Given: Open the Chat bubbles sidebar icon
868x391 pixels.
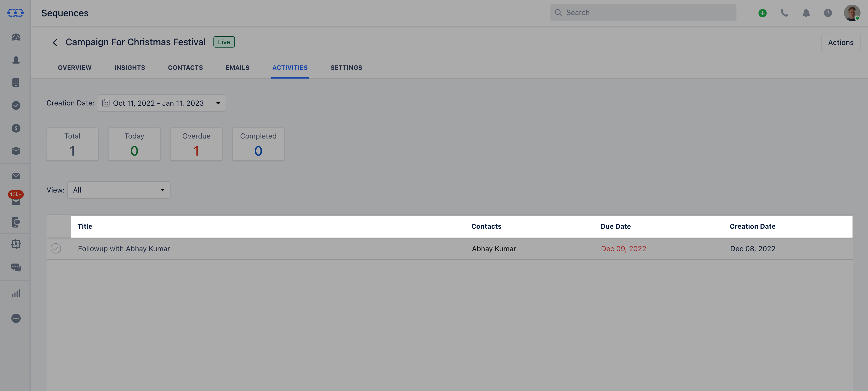Looking at the screenshot, I should click(16, 268).
